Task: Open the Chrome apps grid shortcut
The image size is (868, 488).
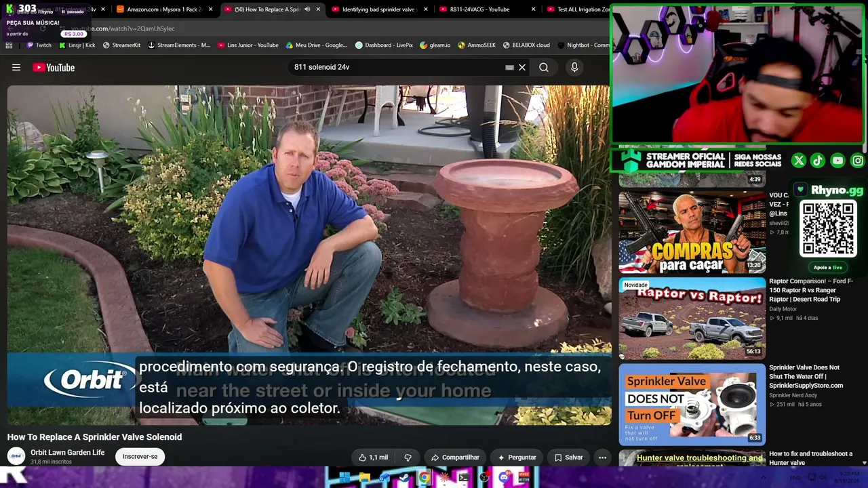Action: point(9,45)
